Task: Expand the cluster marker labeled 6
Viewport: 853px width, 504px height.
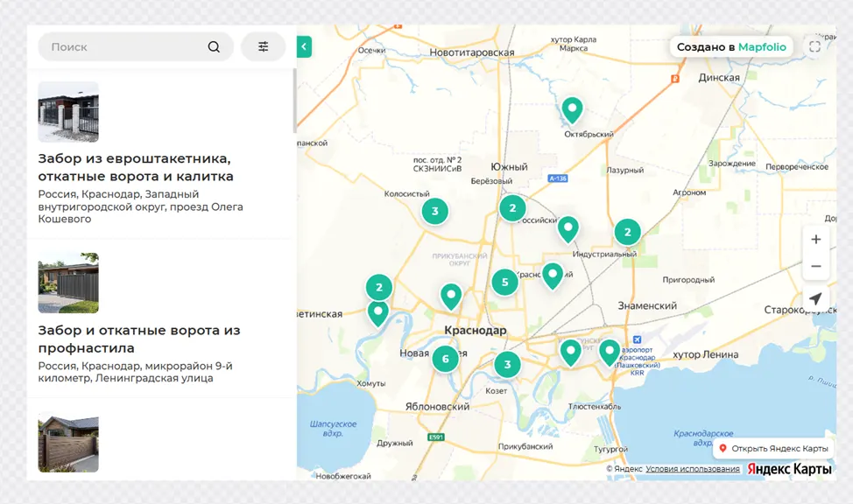Action: (446, 359)
